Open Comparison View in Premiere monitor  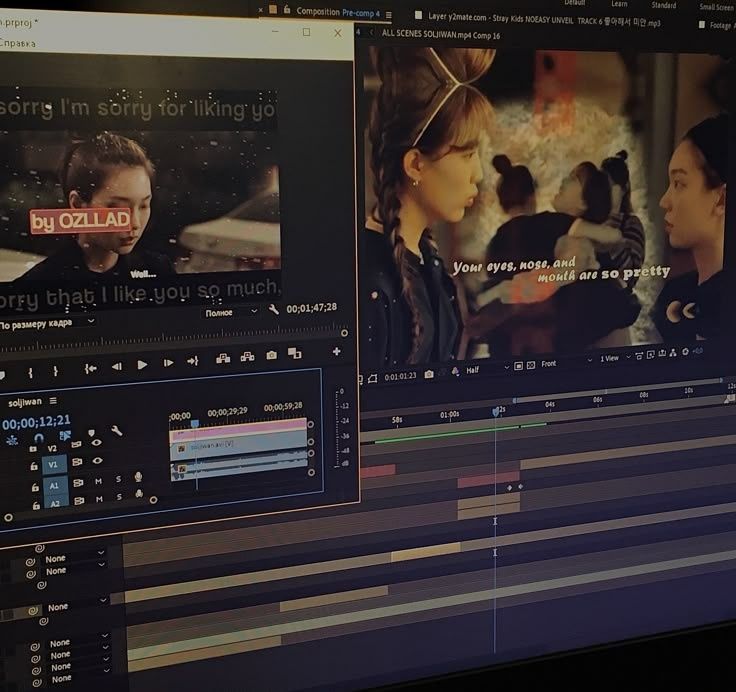point(294,353)
